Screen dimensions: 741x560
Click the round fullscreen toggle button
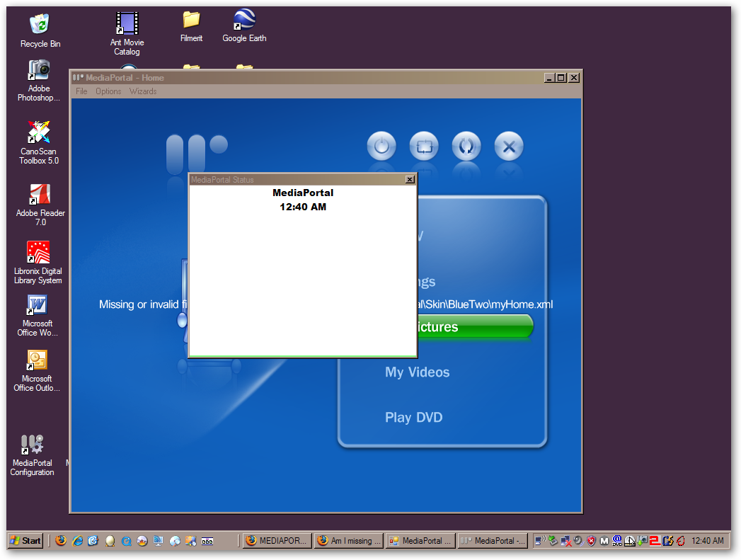pyautogui.click(x=424, y=147)
